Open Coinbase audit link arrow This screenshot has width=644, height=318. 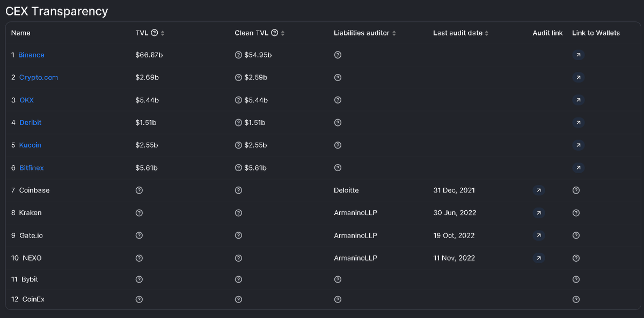539,190
